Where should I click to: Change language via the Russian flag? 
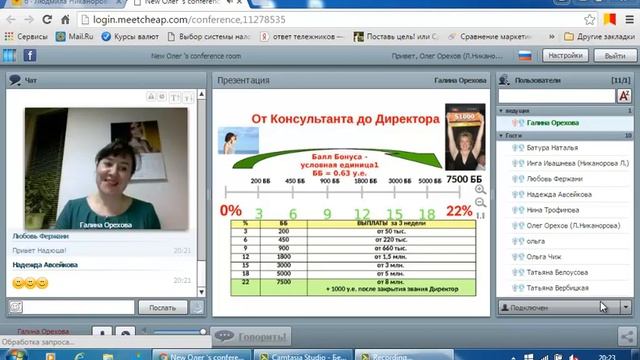[525, 56]
